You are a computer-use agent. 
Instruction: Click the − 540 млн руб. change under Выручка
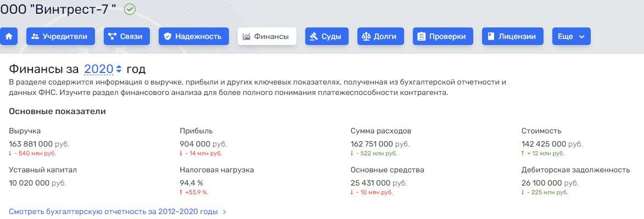tap(32, 154)
